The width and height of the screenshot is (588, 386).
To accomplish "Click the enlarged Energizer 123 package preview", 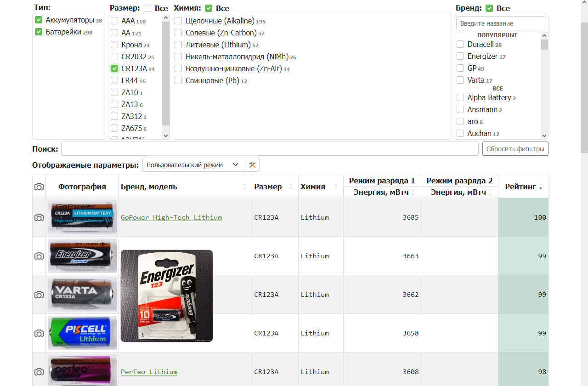I will (x=167, y=296).
